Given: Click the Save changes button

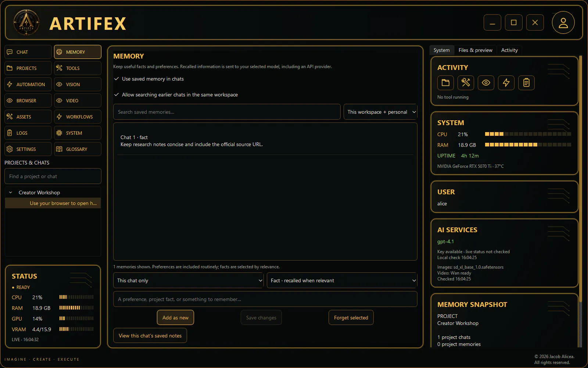Looking at the screenshot, I should (x=261, y=318).
